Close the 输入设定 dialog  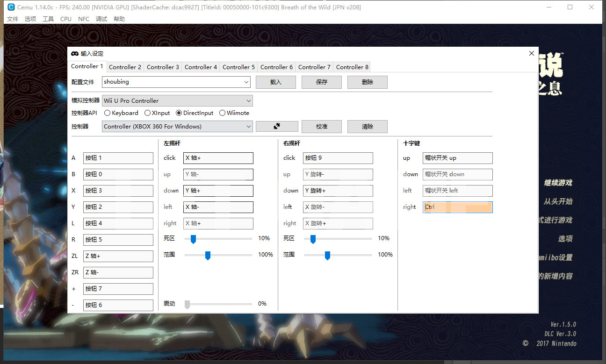(x=531, y=53)
